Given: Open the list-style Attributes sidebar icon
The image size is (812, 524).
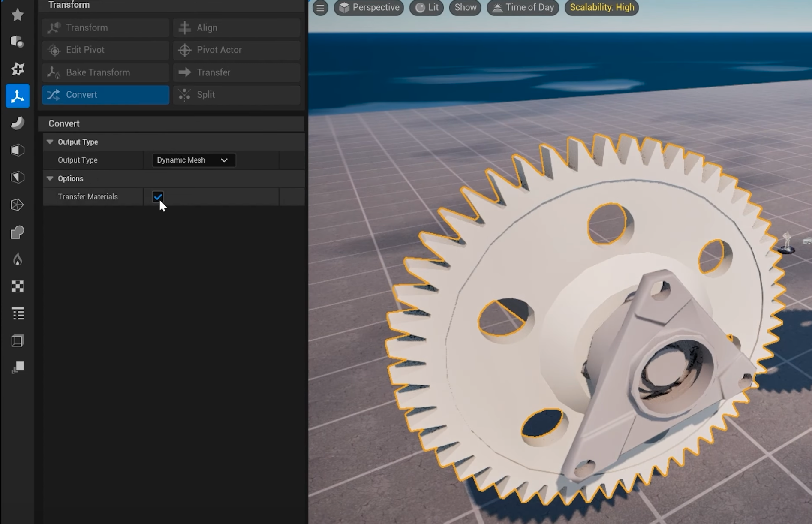Looking at the screenshot, I should [x=18, y=314].
